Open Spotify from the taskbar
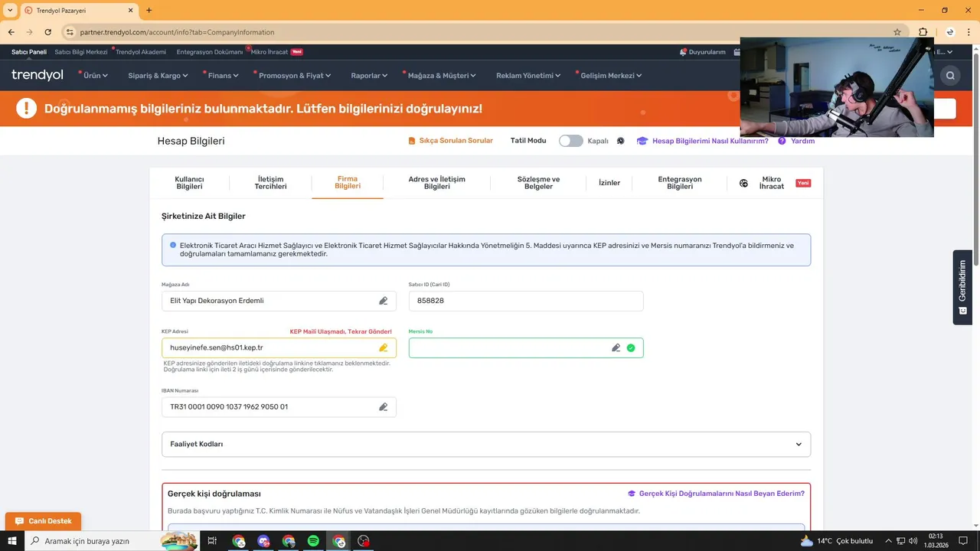Image resolution: width=980 pixels, height=551 pixels. (x=313, y=541)
